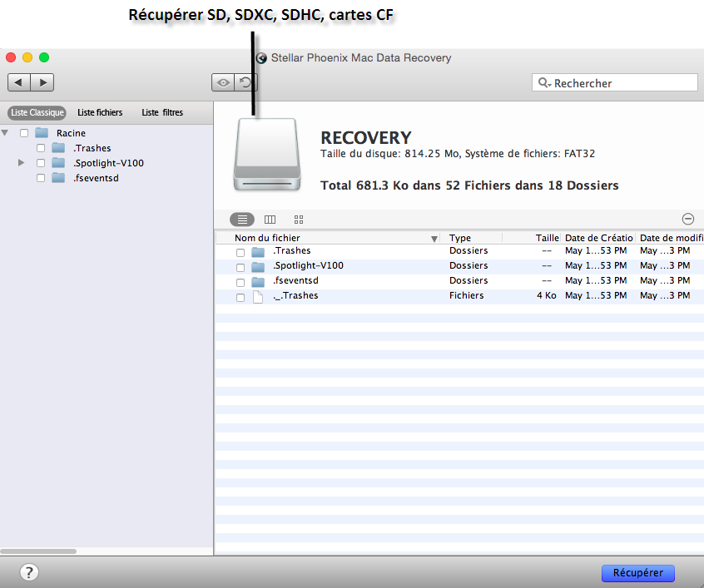Click .fseventsd folder icon in file table
The width and height of the screenshot is (704, 588).
coord(258,282)
